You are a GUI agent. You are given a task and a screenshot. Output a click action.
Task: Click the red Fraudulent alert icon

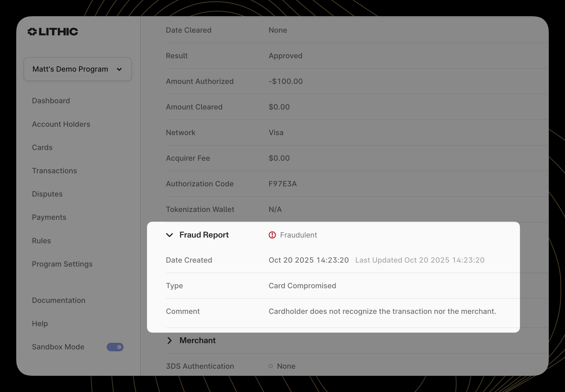tap(272, 235)
